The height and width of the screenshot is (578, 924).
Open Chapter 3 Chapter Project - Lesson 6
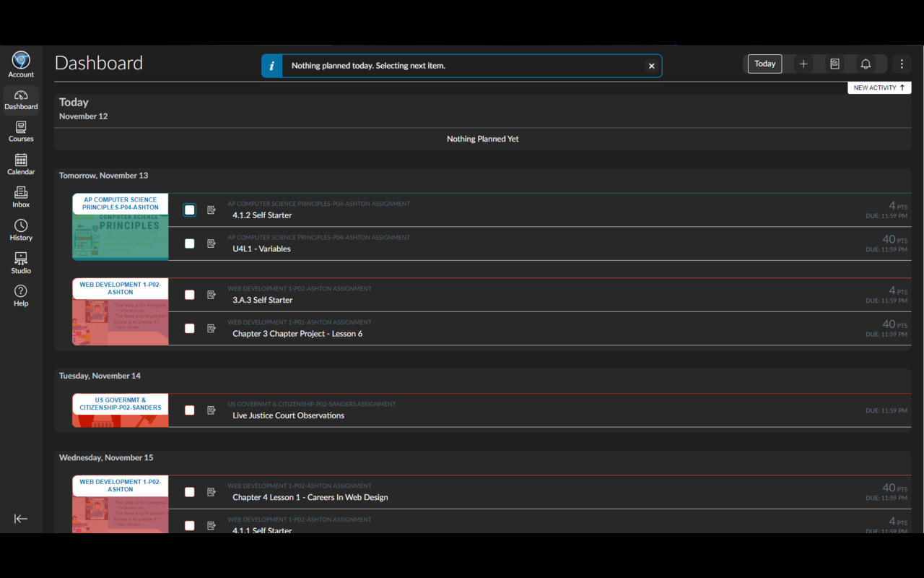point(297,334)
